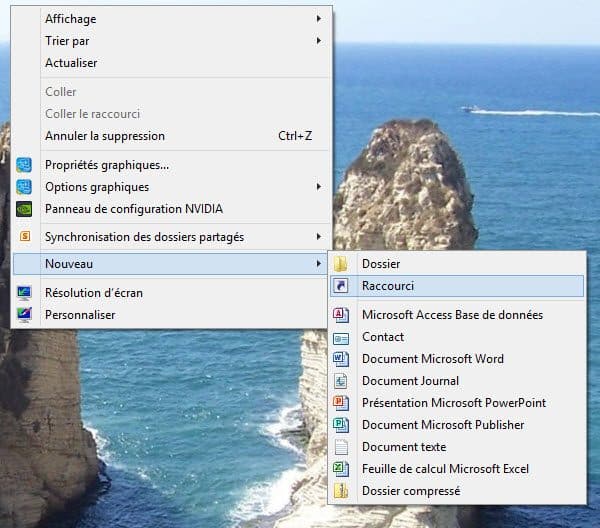Expand the Trier par submenu arrow
The height and width of the screenshot is (528, 600).
(x=319, y=41)
